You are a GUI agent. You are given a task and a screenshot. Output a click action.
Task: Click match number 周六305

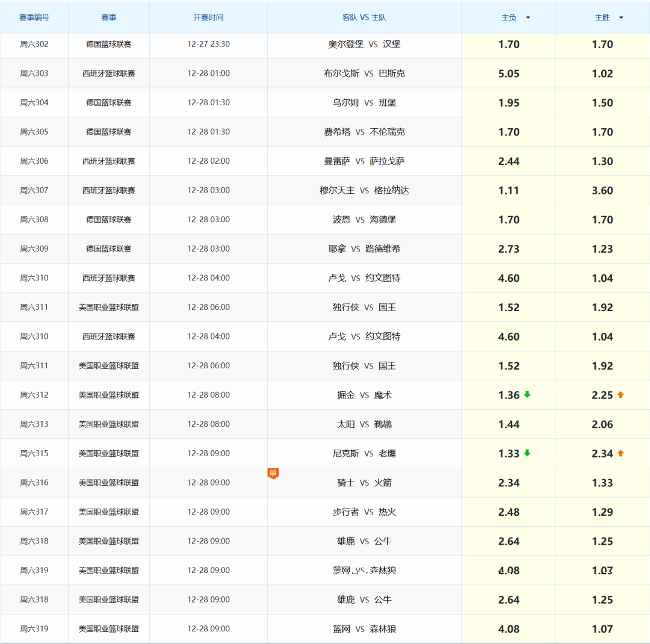[x=34, y=132]
